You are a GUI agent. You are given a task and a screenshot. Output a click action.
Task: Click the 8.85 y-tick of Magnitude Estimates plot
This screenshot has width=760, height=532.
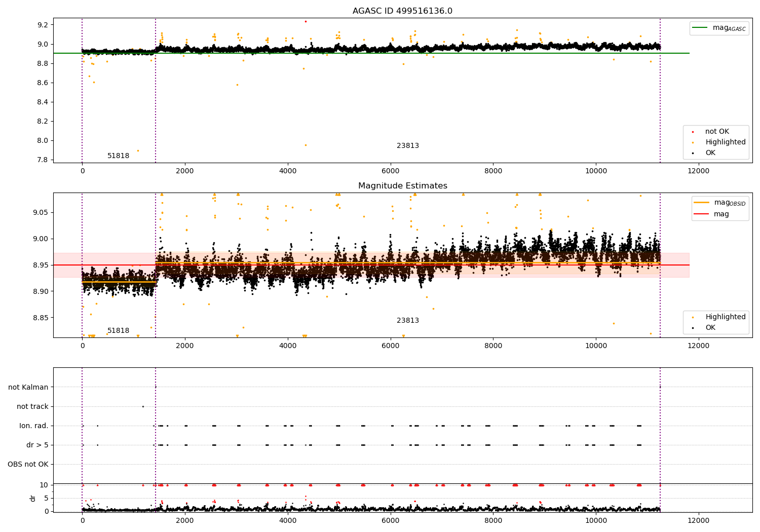tap(41, 318)
